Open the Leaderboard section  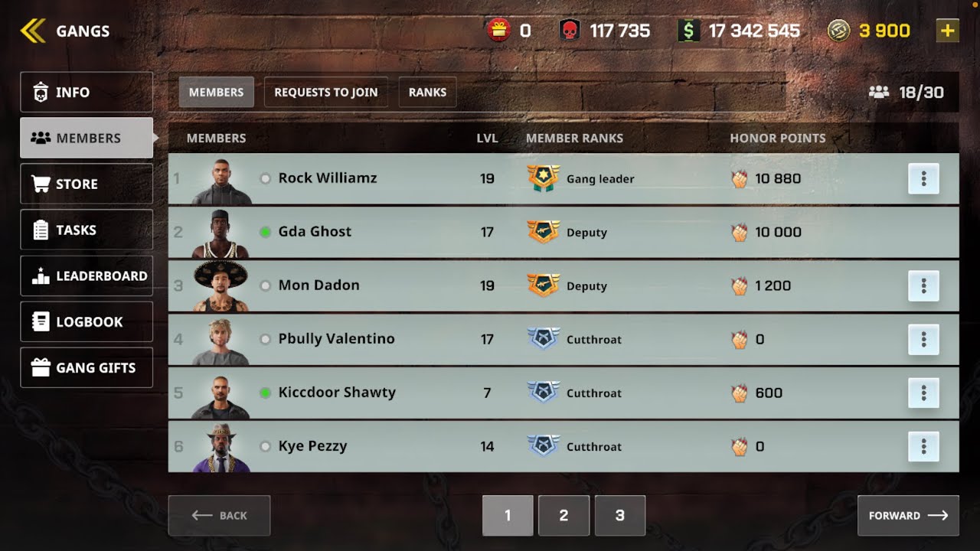pyautogui.click(x=87, y=275)
